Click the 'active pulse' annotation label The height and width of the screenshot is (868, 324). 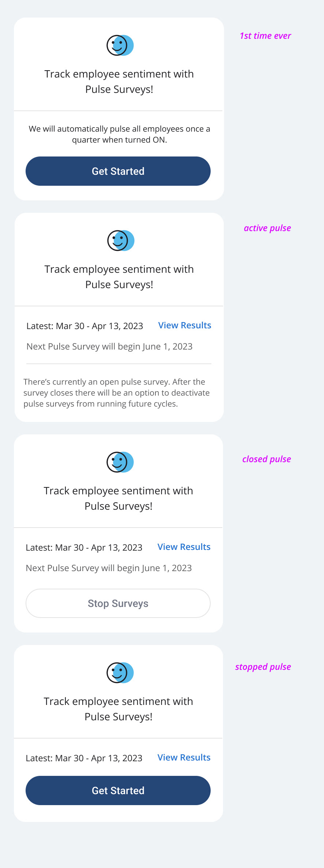click(267, 228)
